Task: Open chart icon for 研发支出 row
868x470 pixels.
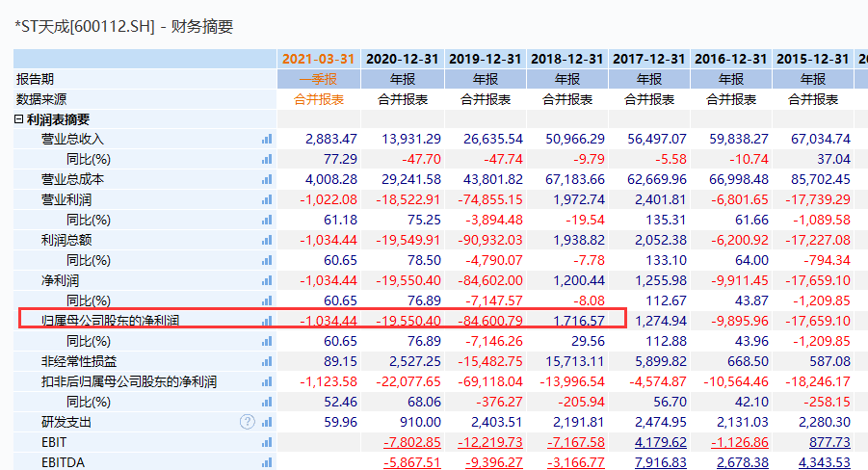Action: tap(267, 423)
